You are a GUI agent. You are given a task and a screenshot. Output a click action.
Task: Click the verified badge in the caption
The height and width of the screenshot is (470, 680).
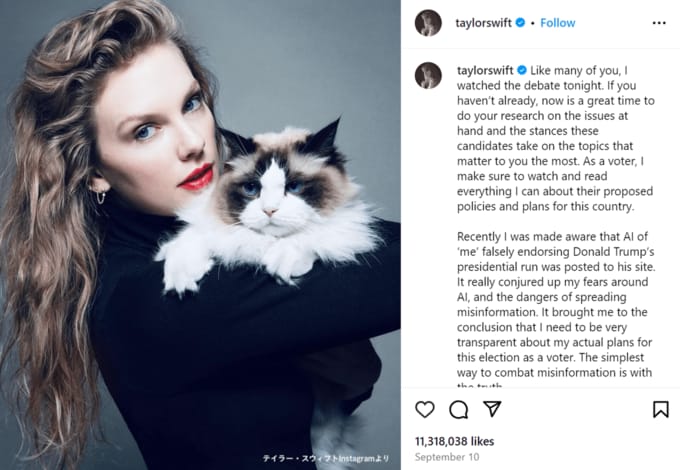pos(522,70)
